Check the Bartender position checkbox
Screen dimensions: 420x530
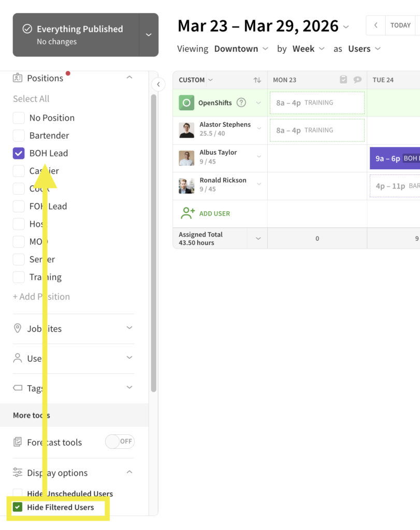tap(19, 136)
